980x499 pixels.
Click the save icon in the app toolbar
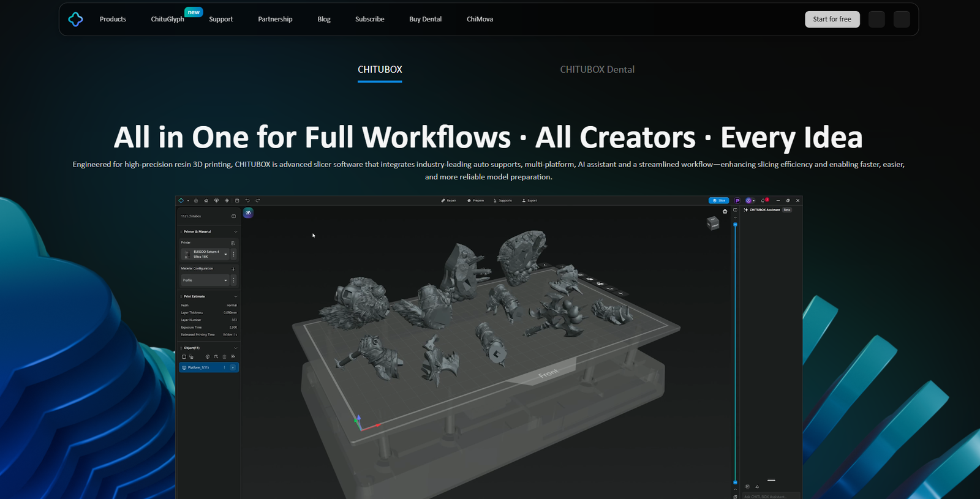237,200
